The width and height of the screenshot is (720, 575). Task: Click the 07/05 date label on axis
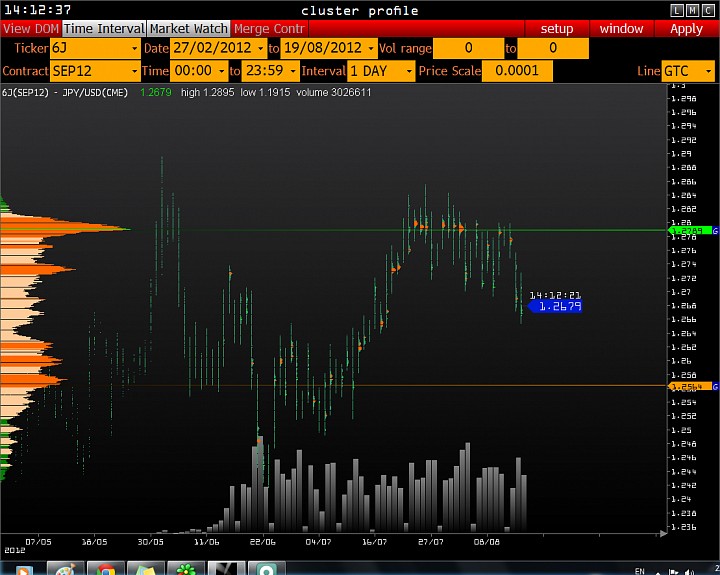[x=38, y=542]
